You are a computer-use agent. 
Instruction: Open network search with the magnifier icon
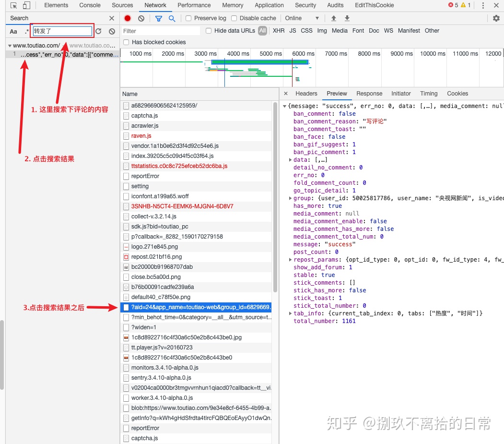click(x=172, y=18)
